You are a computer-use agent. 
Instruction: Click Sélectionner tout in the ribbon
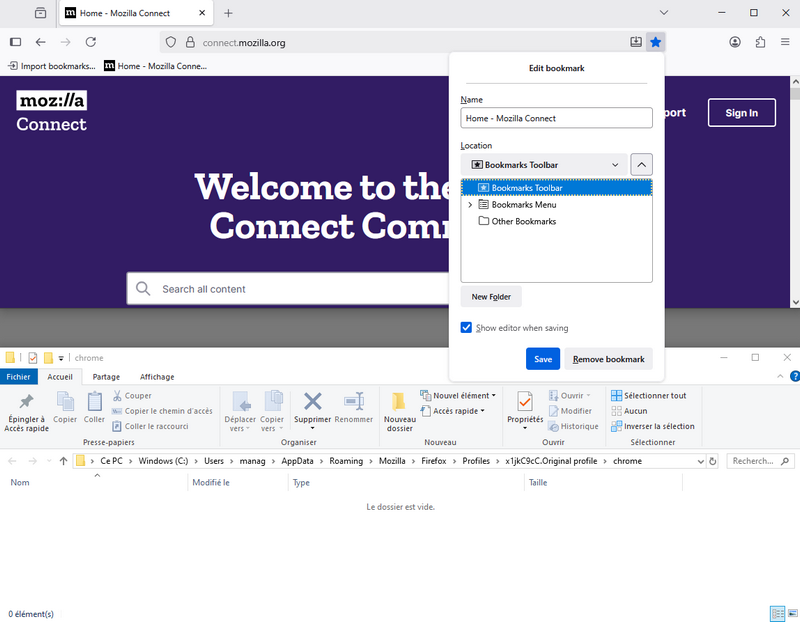[648, 395]
